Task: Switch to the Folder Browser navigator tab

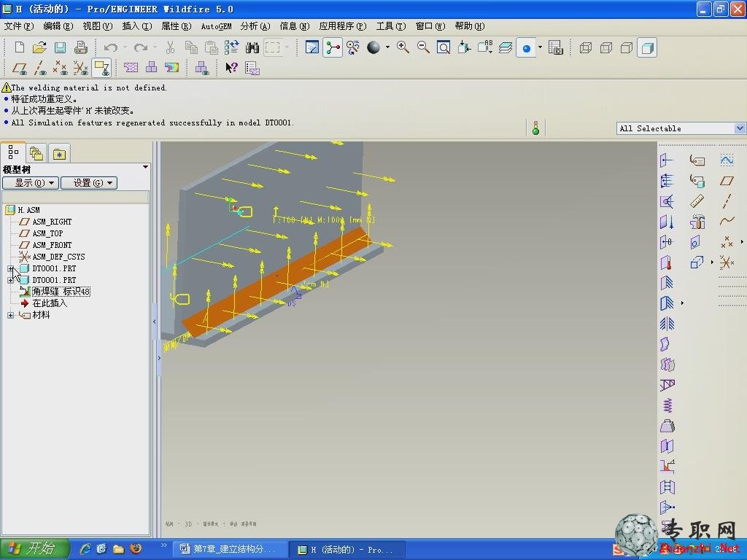Action: [x=36, y=154]
